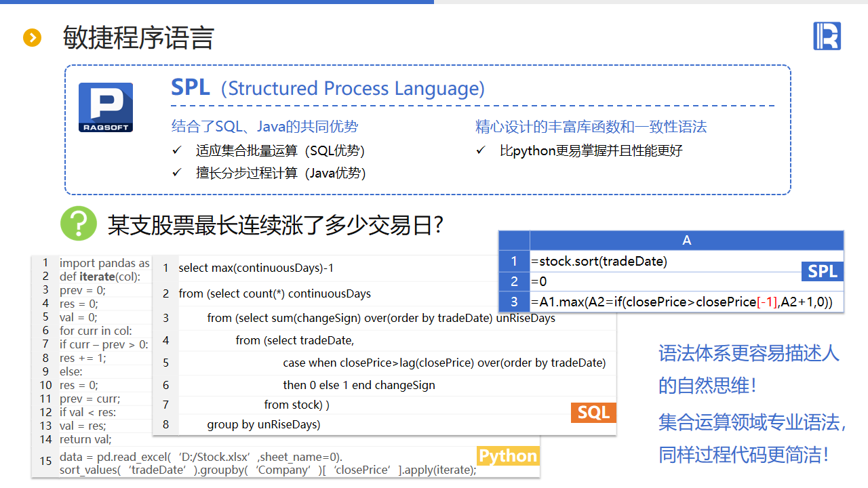Select column header A in SPL grid
This screenshot has height=488, width=868.
click(x=686, y=241)
